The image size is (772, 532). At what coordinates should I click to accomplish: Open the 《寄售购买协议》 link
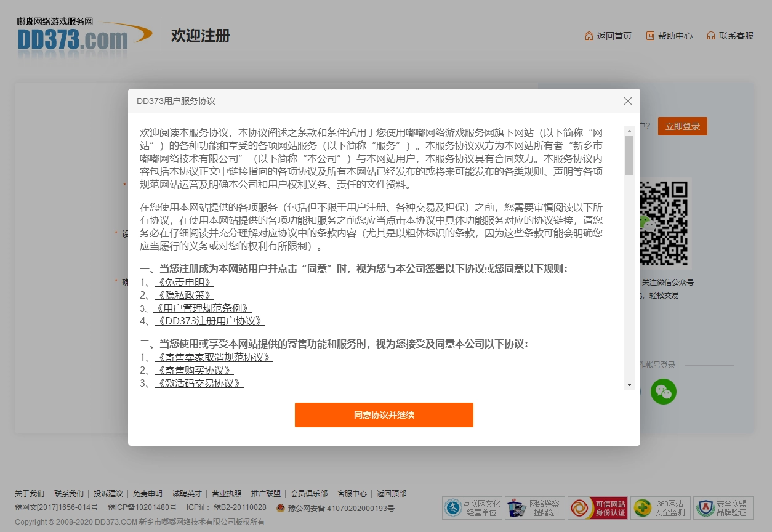195,370
